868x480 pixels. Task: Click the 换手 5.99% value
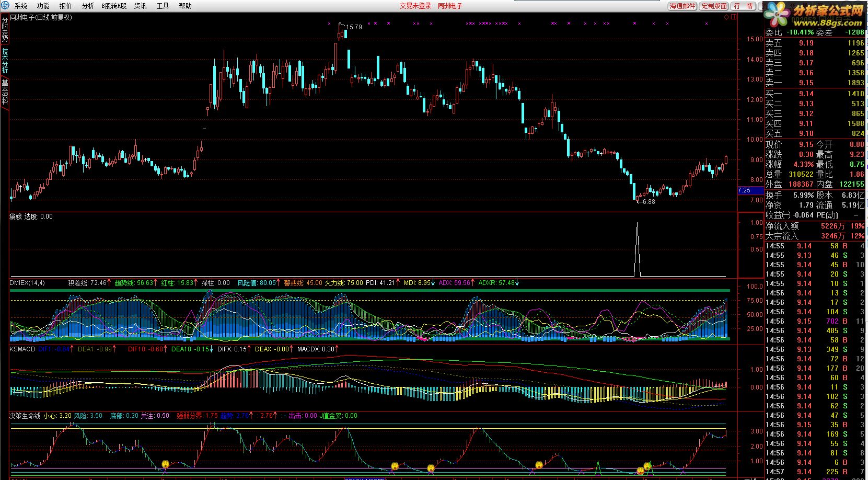(803, 195)
